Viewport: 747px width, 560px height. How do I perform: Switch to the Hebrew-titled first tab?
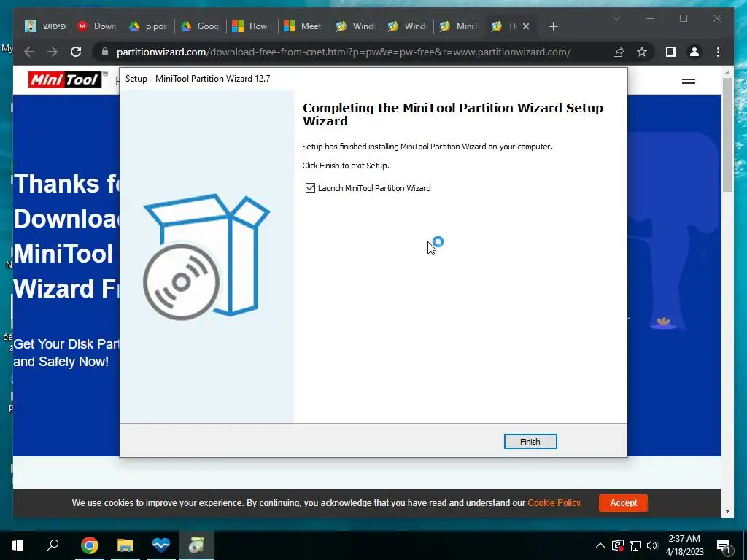click(x=45, y=26)
